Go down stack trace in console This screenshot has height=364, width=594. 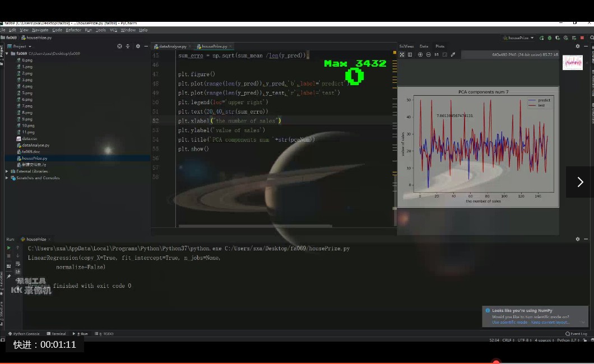[18, 256]
